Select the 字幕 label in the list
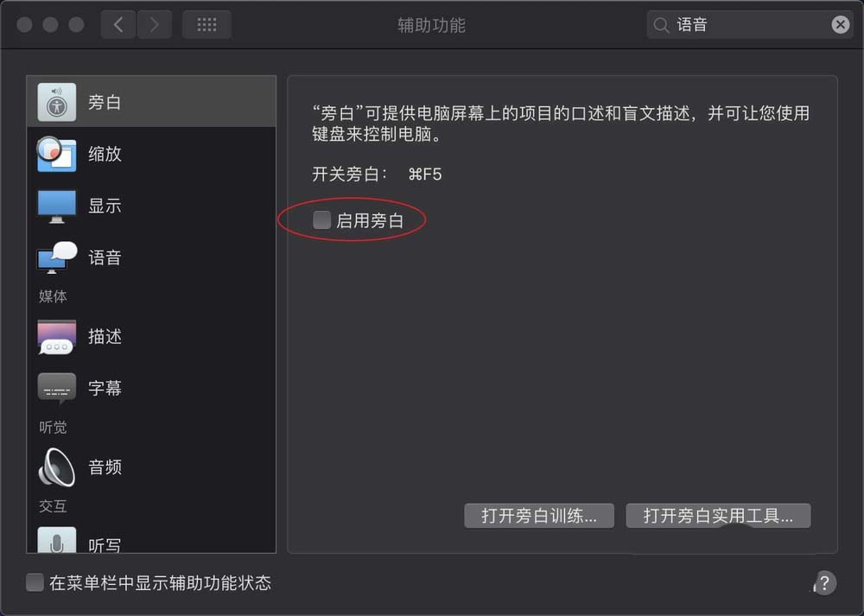Screen dimensions: 864x616 point(105,389)
